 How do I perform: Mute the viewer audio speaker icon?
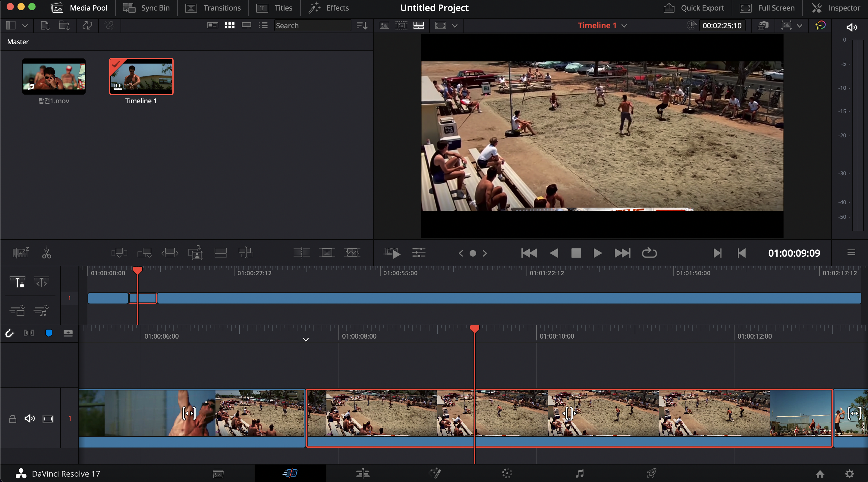tap(851, 27)
